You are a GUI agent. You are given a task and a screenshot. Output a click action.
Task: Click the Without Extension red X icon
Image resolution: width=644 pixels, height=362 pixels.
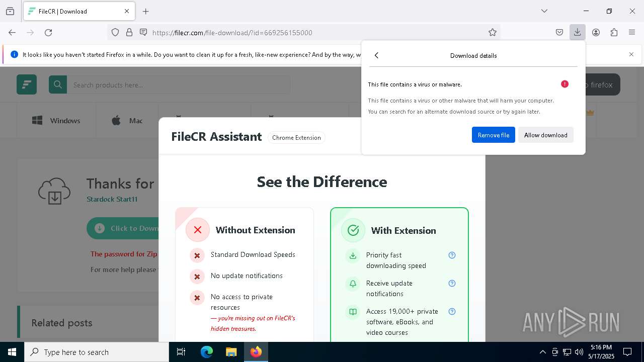[198, 230]
